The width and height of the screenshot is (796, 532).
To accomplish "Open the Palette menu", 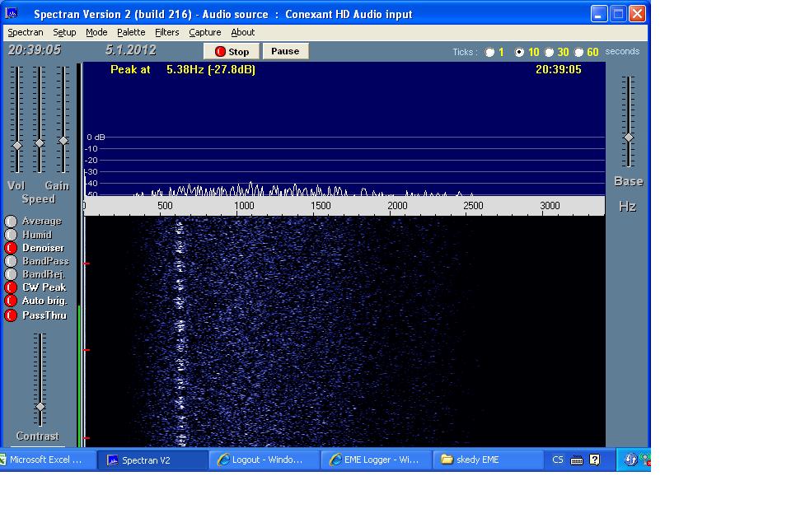I will [x=131, y=32].
